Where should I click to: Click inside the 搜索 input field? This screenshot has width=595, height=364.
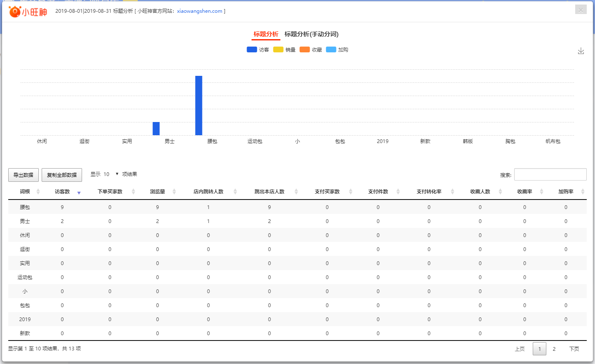click(550, 174)
